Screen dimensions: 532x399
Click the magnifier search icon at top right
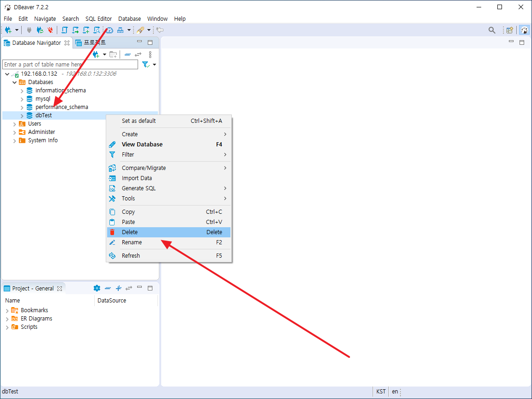point(492,30)
